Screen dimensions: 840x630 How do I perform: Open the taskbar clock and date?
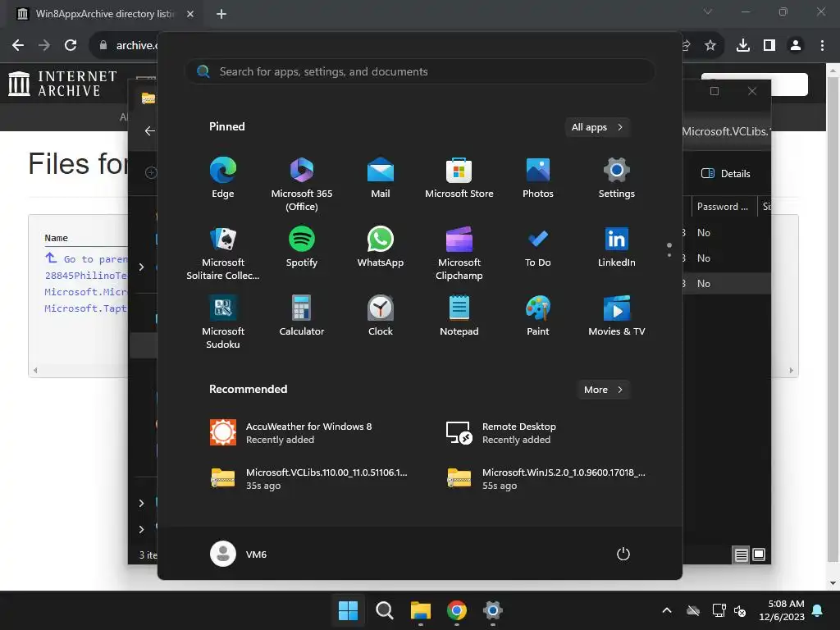(782, 610)
